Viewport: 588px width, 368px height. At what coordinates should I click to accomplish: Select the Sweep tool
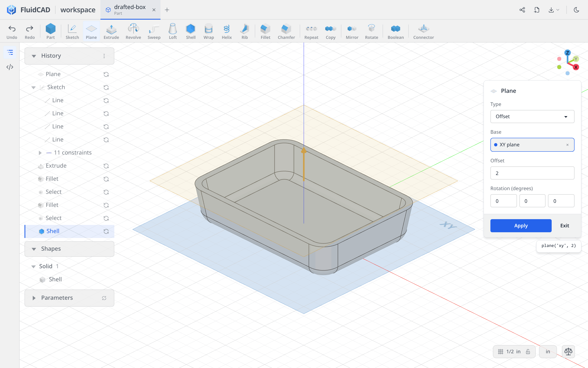coord(154,31)
